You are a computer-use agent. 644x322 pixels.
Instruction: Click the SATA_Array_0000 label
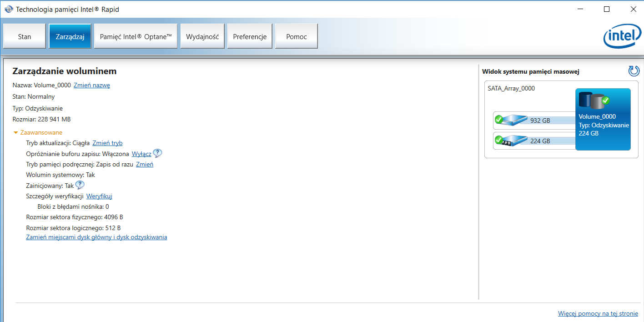(511, 88)
